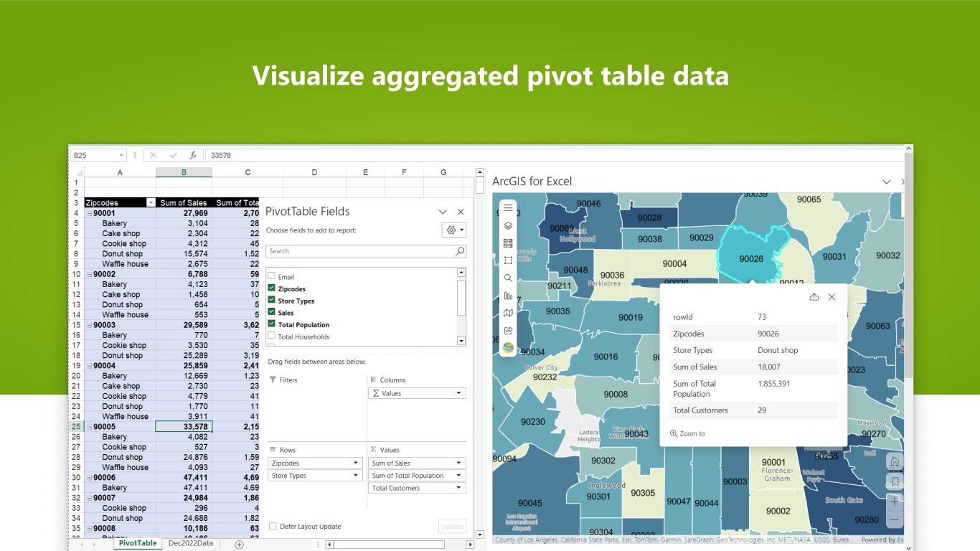Click row header 15
The width and height of the screenshot is (980, 551).
[76, 325]
